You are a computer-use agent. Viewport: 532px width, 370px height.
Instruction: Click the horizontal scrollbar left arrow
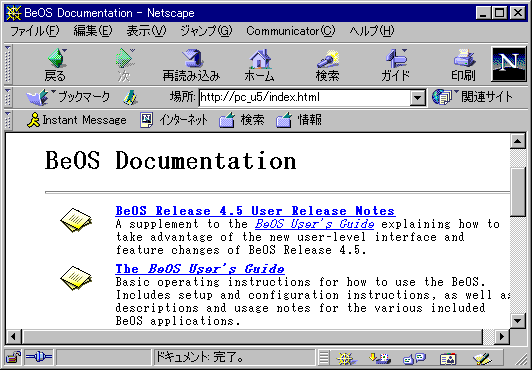(x=13, y=337)
